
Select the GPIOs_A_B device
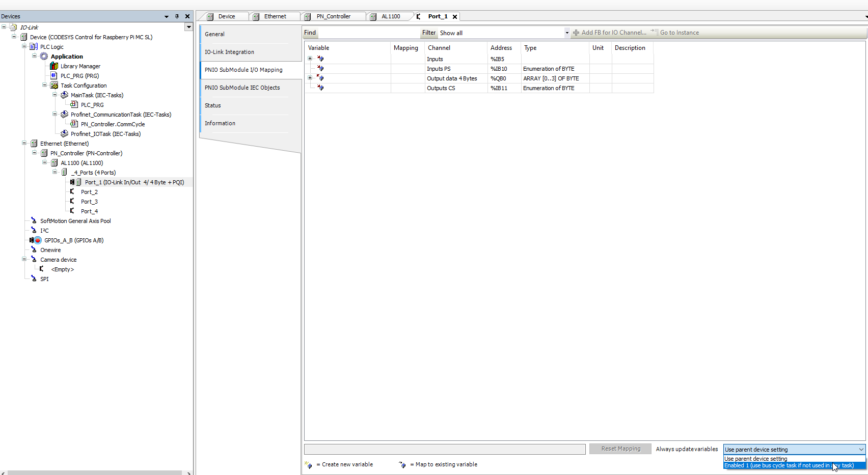(x=74, y=240)
